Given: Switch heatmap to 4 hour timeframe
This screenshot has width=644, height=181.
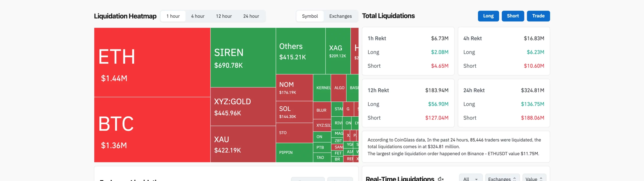Looking at the screenshot, I should point(198,16).
